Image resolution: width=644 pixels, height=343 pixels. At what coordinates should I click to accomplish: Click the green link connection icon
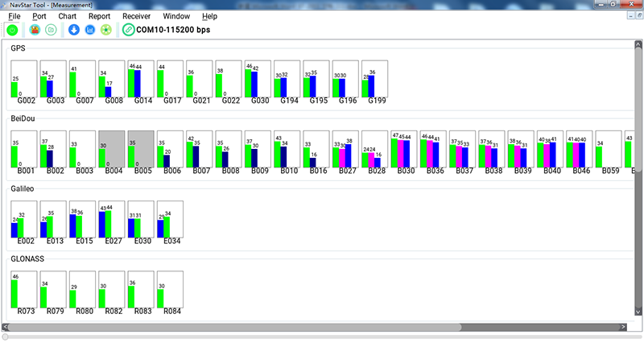point(129,31)
